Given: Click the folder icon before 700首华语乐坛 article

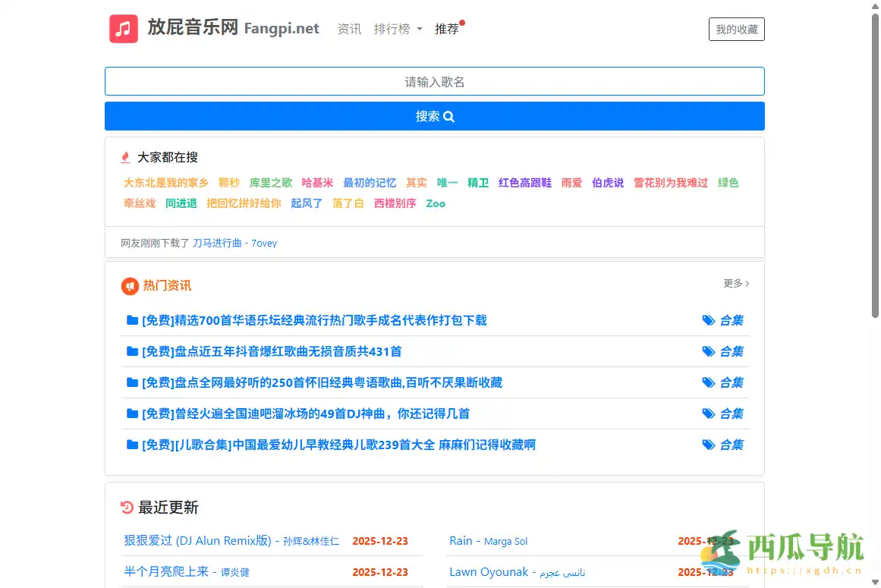Looking at the screenshot, I should pos(132,320).
